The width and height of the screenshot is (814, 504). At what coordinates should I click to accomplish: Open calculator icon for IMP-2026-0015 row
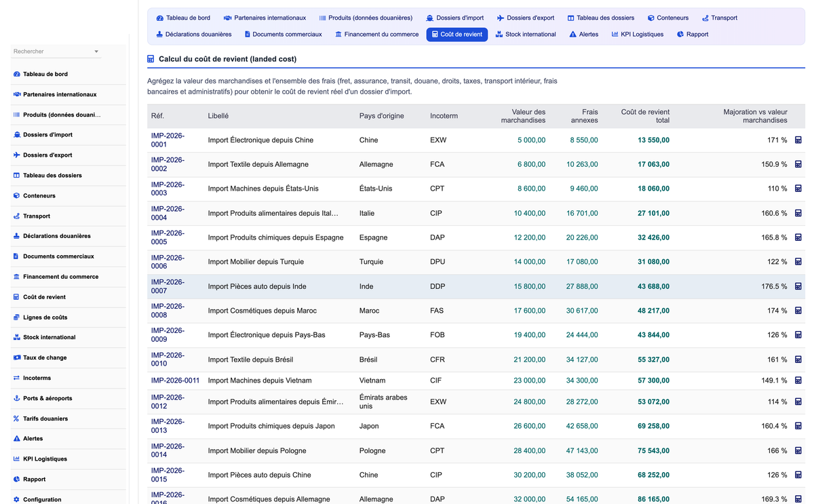(798, 475)
